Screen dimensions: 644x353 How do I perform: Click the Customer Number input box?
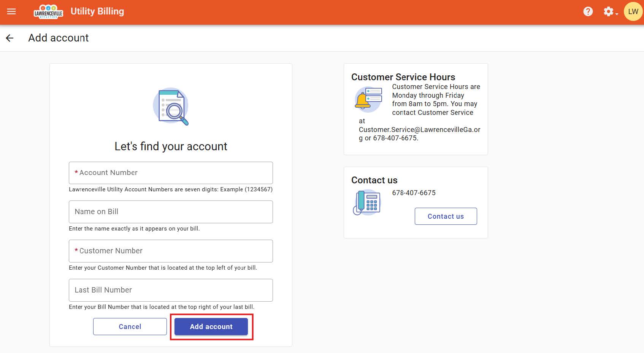click(x=171, y=251)
